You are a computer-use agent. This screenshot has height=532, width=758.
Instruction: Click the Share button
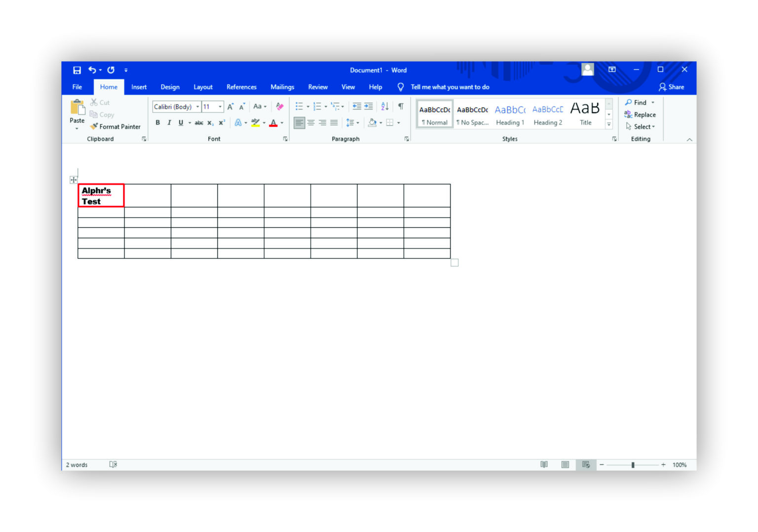672,87
